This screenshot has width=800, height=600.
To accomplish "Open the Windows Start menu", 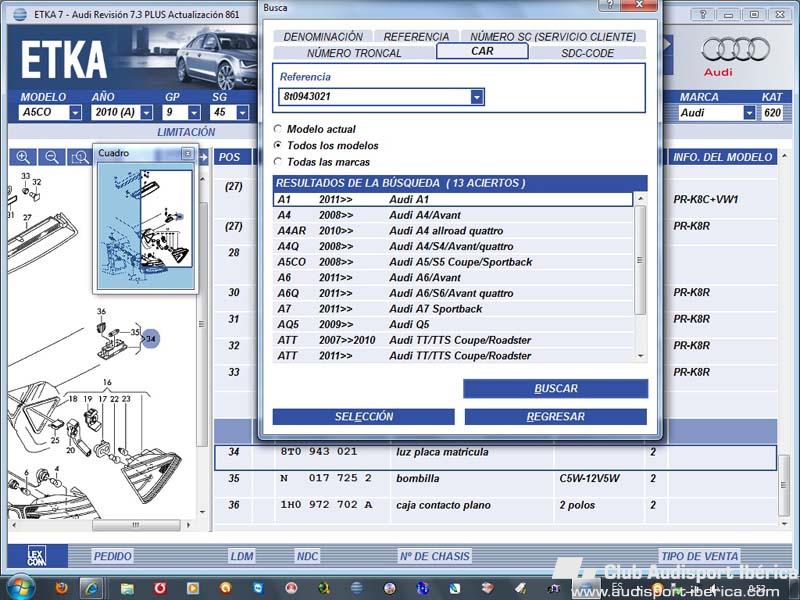I will pyautogui.click(x=21, y=588).
